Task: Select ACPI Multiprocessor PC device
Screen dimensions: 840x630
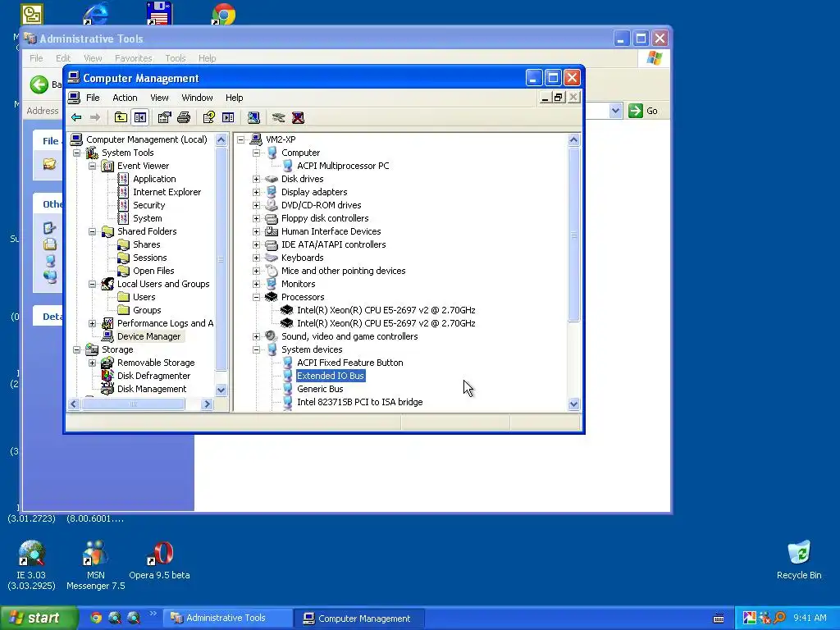Action: 343,166
